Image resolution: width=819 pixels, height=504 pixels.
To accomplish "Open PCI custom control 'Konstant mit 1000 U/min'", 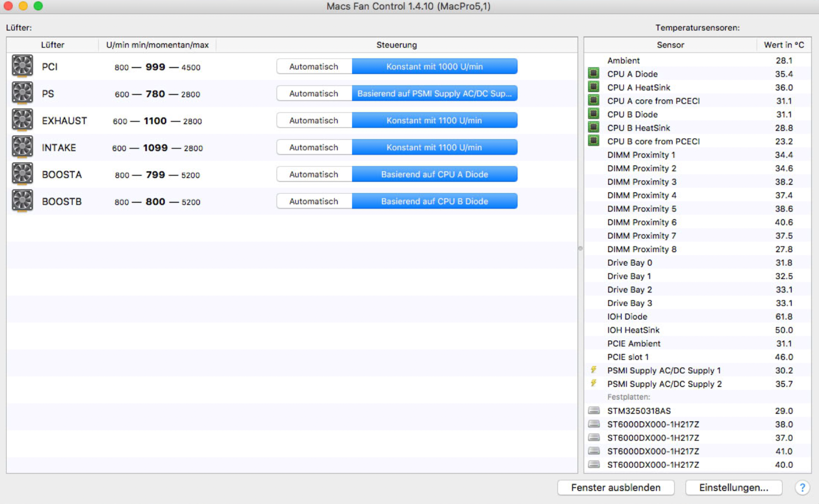I will (435, 66).
